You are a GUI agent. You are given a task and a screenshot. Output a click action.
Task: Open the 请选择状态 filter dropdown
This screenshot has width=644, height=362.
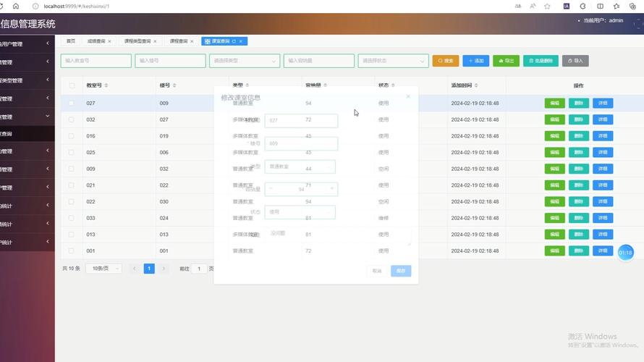click(393, 61)
